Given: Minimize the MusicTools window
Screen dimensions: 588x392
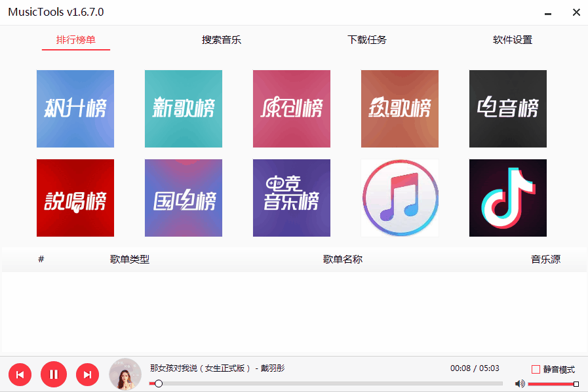Looking at the screenshot, I should [x=548, y=12].
